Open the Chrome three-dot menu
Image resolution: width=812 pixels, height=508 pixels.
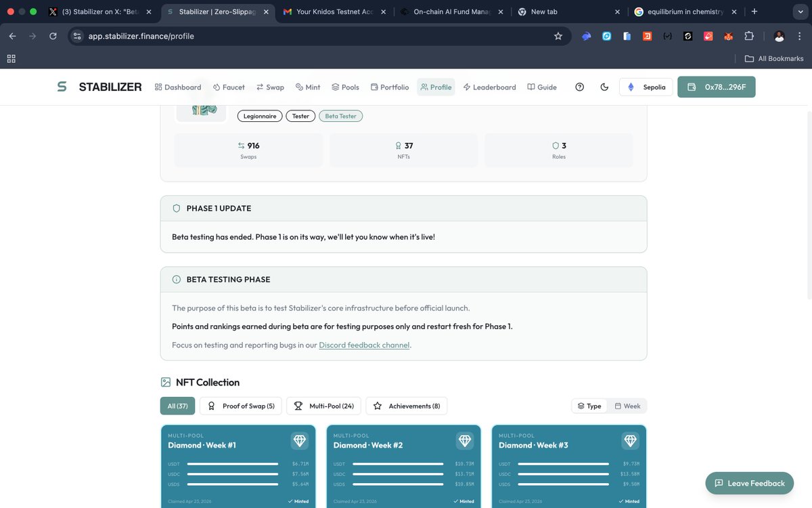click(x=800, y=36)
